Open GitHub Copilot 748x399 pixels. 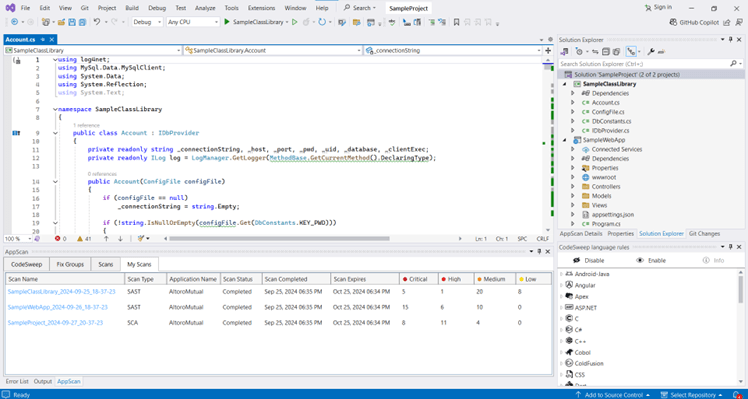[x=695, y=22]
